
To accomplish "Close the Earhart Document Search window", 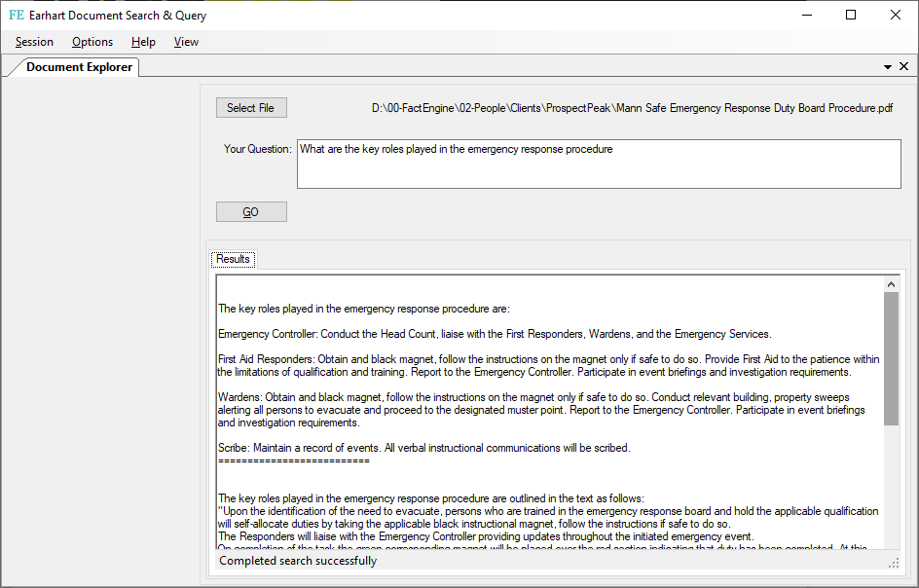I will [x=895, y=16].
